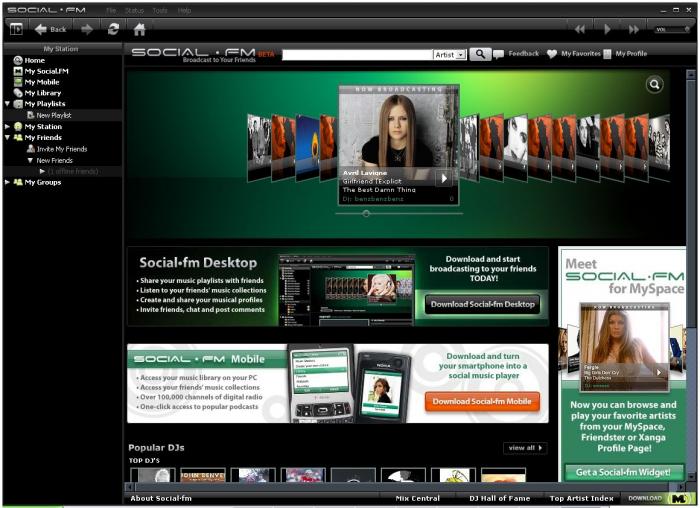Click the orange Download Social-fm Mobile button
This screenshot has height=508, width=700.
482,401
